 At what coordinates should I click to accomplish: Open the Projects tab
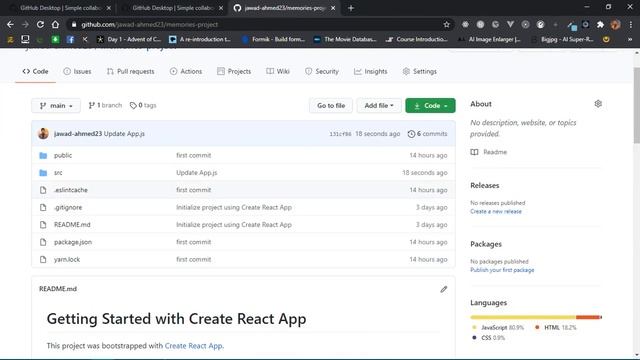coord(234,71)
